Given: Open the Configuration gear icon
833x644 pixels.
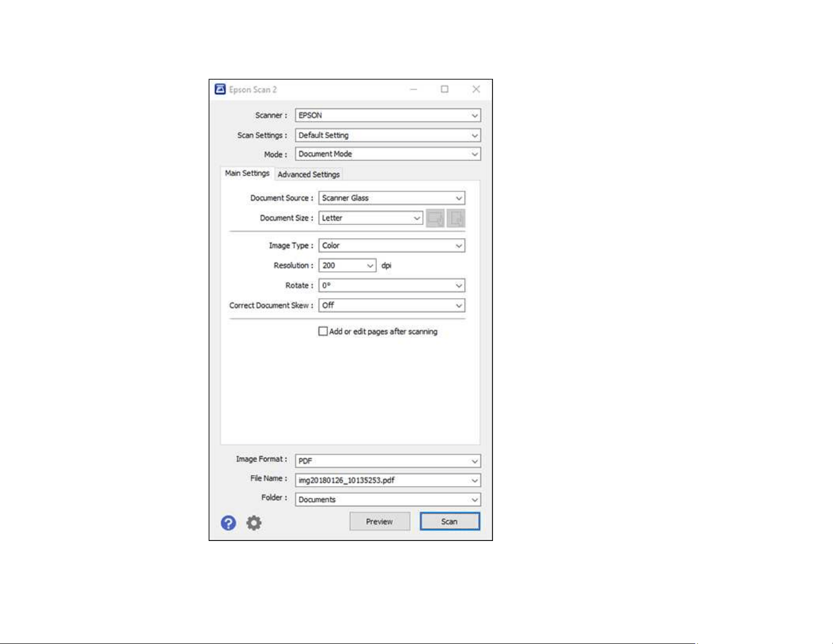Looking at the screenshot, I should (254, 523).
